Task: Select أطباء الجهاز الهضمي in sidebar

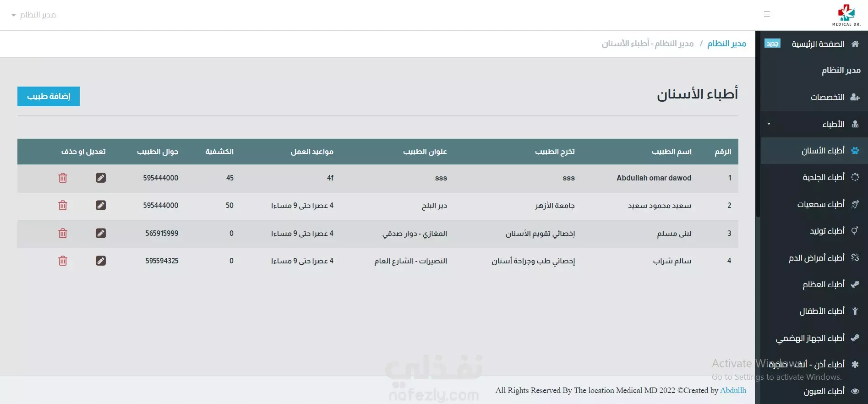Action: click(810, 338)
